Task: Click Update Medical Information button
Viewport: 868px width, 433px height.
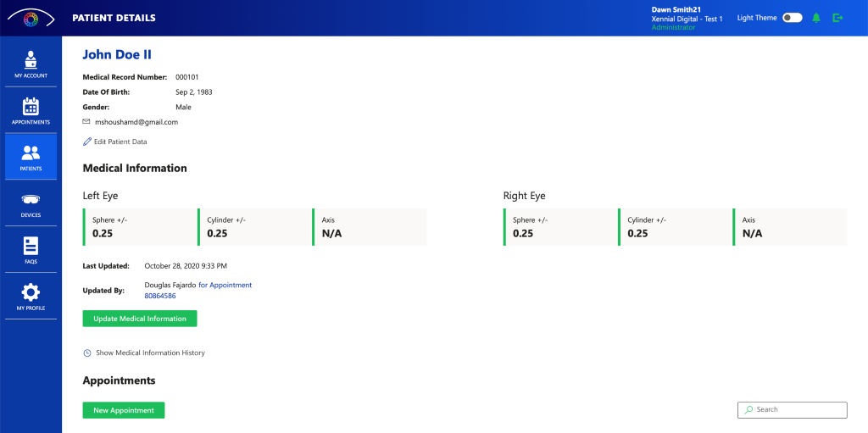Action: pos(140,319)
